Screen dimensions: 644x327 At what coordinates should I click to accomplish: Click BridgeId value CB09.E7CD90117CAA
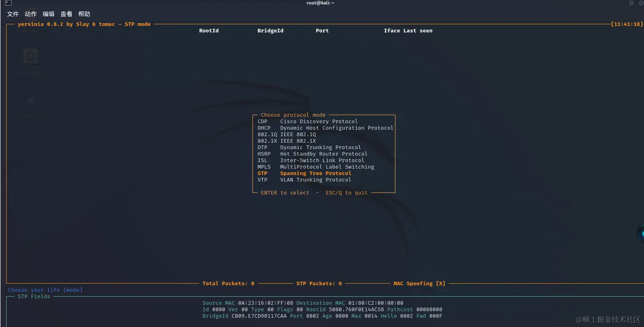pos(259,316)
